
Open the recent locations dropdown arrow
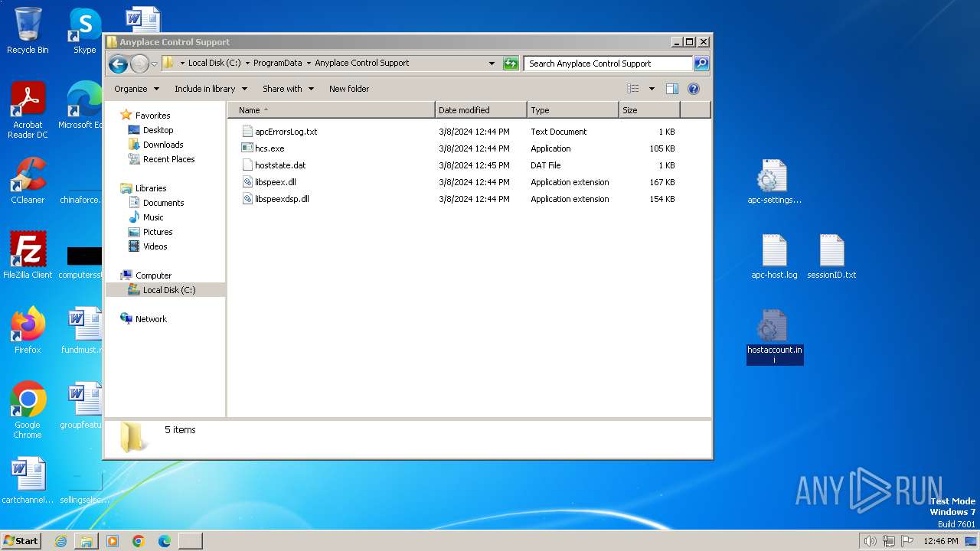pyautogui.click(x=154, y=64)
